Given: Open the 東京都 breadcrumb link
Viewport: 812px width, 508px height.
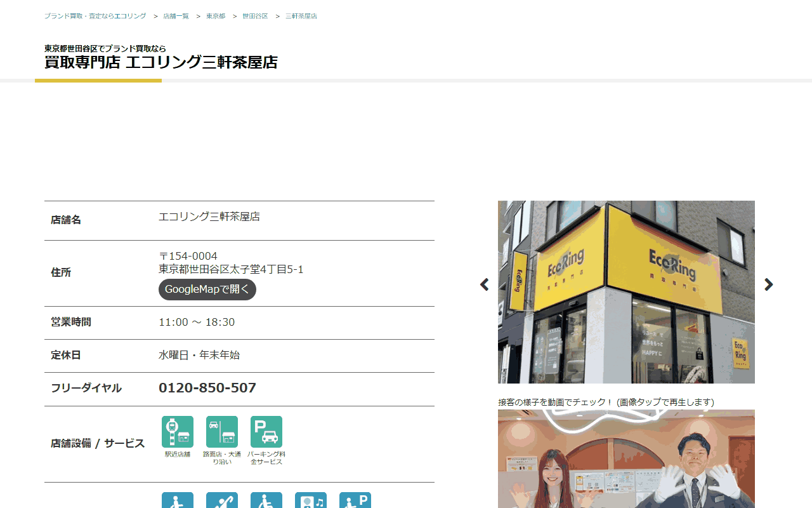Looking at the screenshot, I should (x=216, y=16).
